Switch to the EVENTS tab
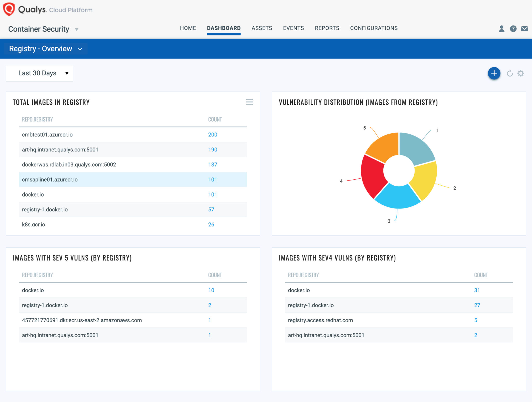Image resolution: width=532 pixels, height=402 pixels. coord(293,28)
